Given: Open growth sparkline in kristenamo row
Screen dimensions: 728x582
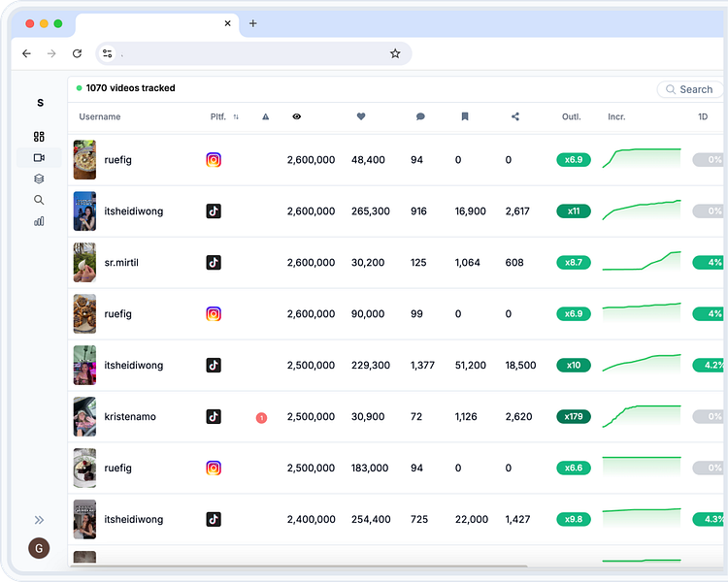Looking at the screenshot, I should (x=642, y=416).
